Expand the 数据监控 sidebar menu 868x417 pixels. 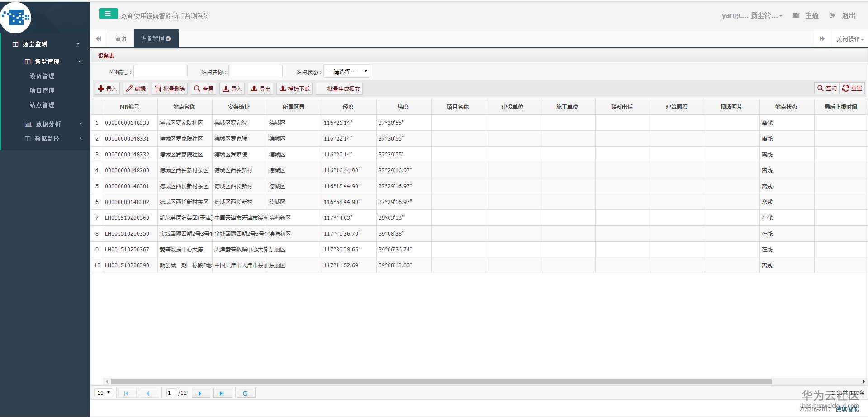(x=53, y=138)
